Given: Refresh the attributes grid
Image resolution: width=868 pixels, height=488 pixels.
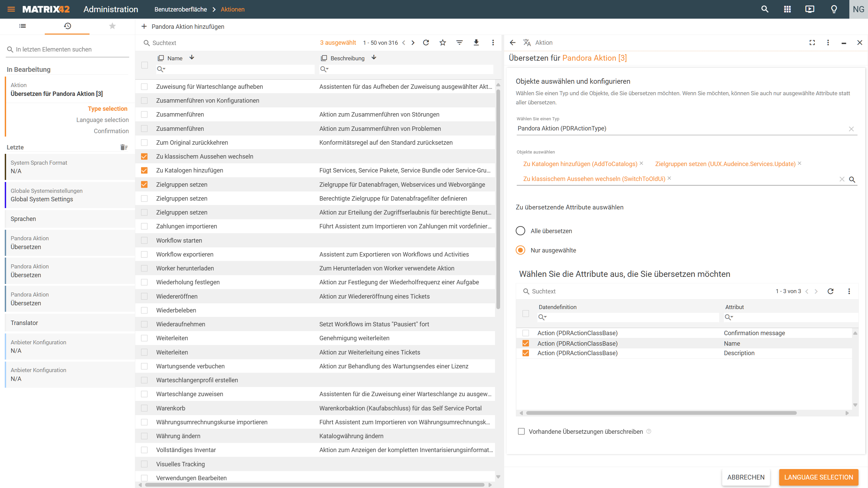Looking at the screenshot, I should click(x=830, y=291).
